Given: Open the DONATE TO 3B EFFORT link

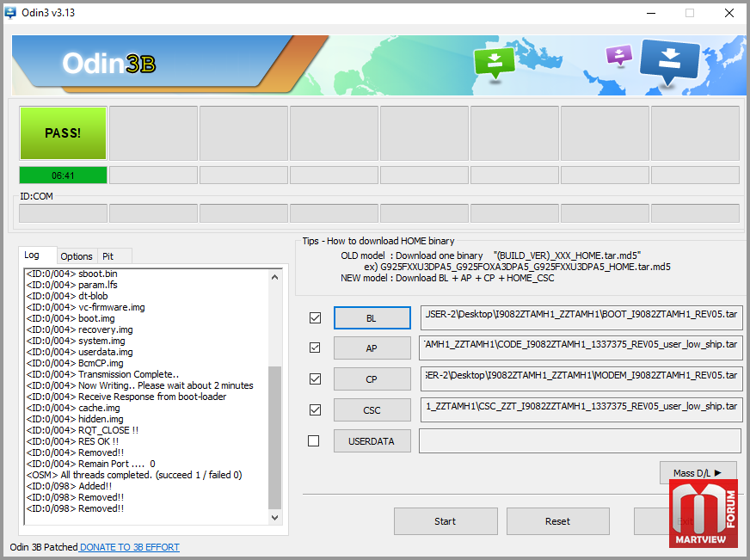Looking at the screenshot, I should point(129,547).
